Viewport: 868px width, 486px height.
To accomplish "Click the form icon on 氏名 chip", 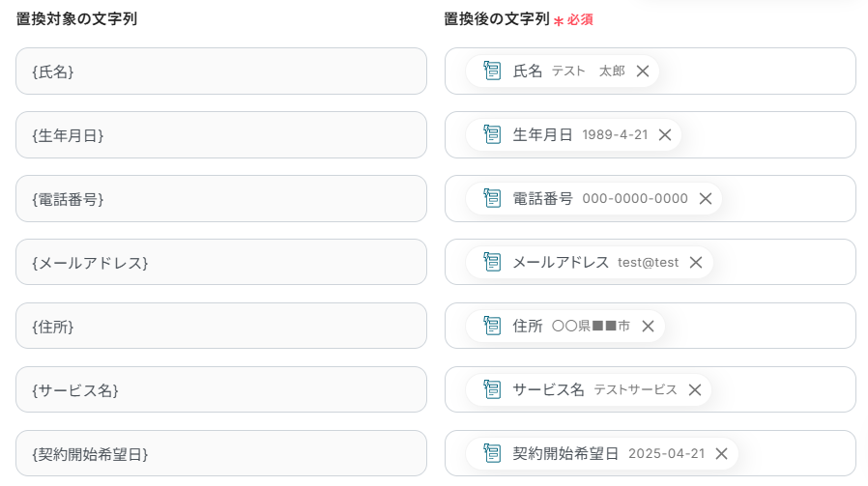I will (x=492, y=71).
